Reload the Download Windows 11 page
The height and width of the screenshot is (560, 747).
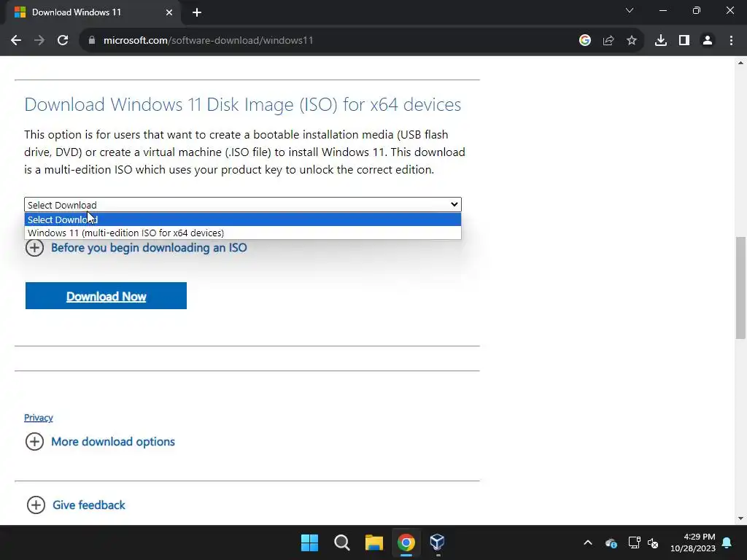[63, 41]
